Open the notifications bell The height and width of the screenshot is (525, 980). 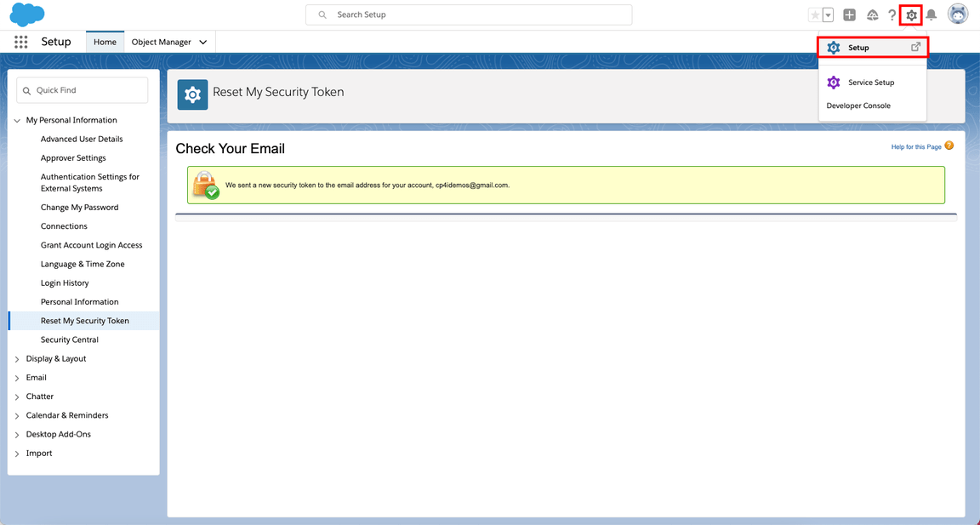click(x=932, y=15)
